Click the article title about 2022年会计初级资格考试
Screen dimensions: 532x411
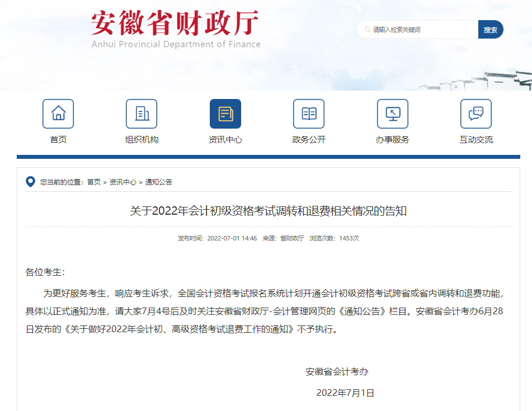[268, 211]
